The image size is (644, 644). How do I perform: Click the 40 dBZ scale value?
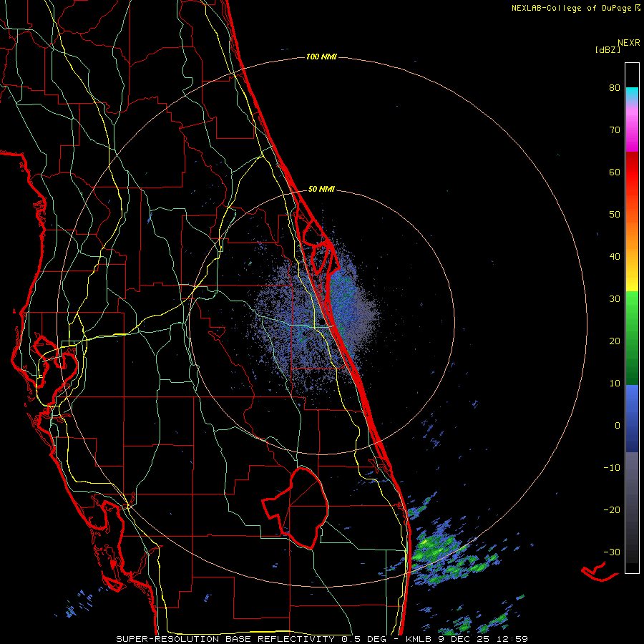point(615,257)
